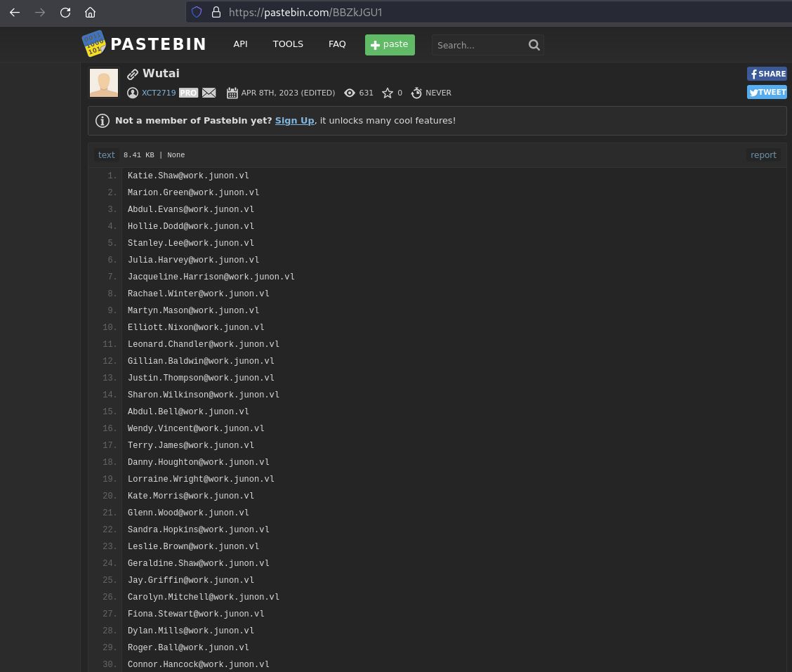Click the calendar date icon
Viewport: 792px width, 672px height.
tap(232, 93)
